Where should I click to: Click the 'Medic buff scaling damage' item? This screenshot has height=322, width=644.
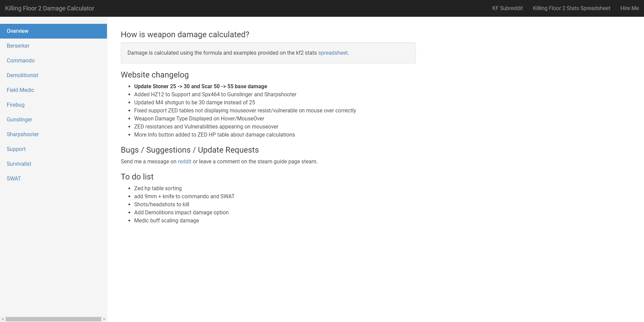[167, 221]
